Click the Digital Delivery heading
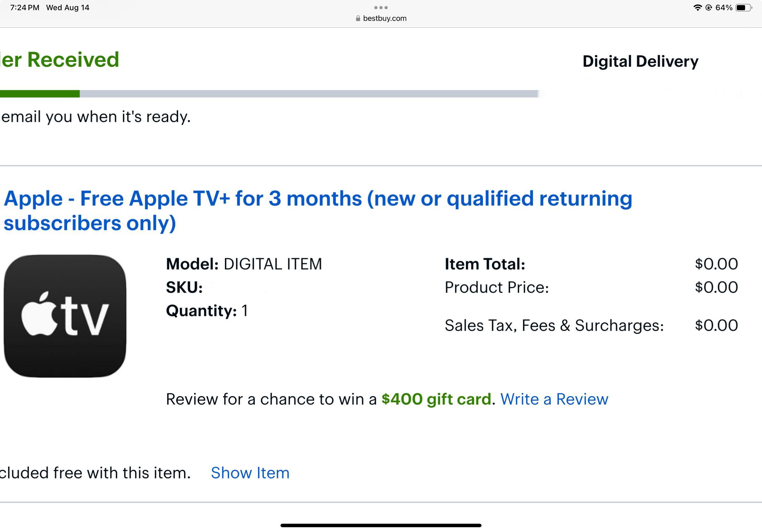This screenshot has height=532, width=762. [x=640, y=61]
